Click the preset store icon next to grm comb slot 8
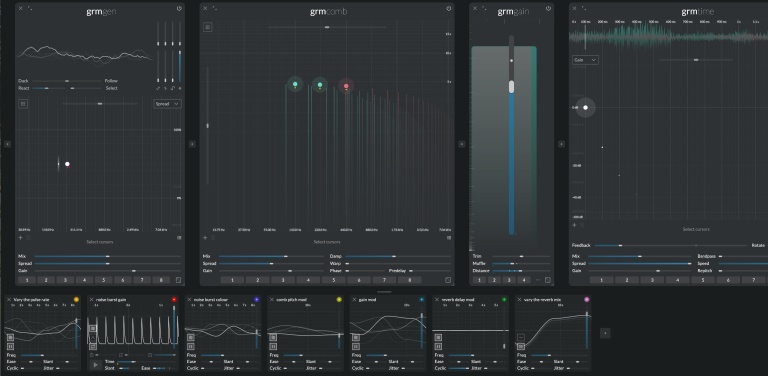 point(448,280)
